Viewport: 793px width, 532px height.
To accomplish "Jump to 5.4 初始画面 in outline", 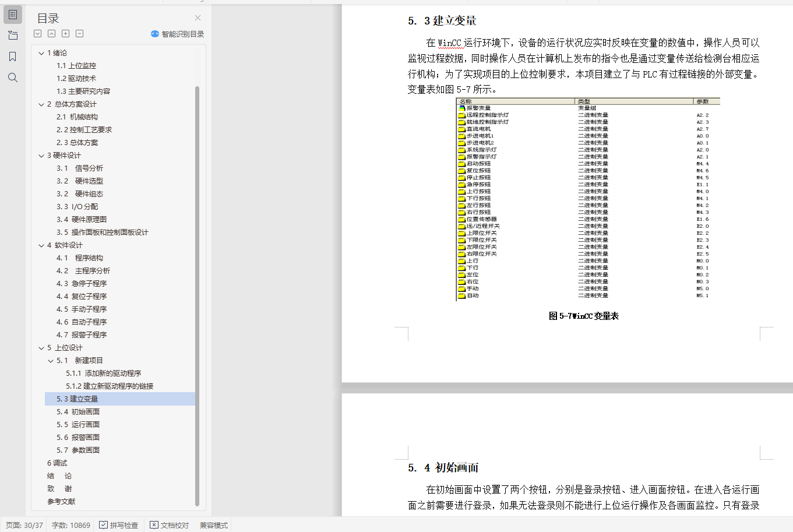I will (78, 412).
